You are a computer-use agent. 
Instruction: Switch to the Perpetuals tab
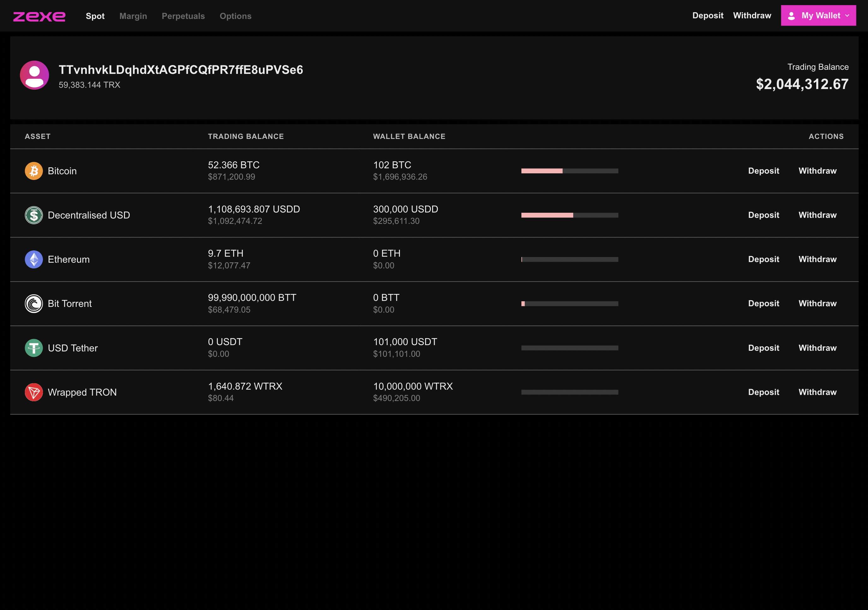coord(183,16)
